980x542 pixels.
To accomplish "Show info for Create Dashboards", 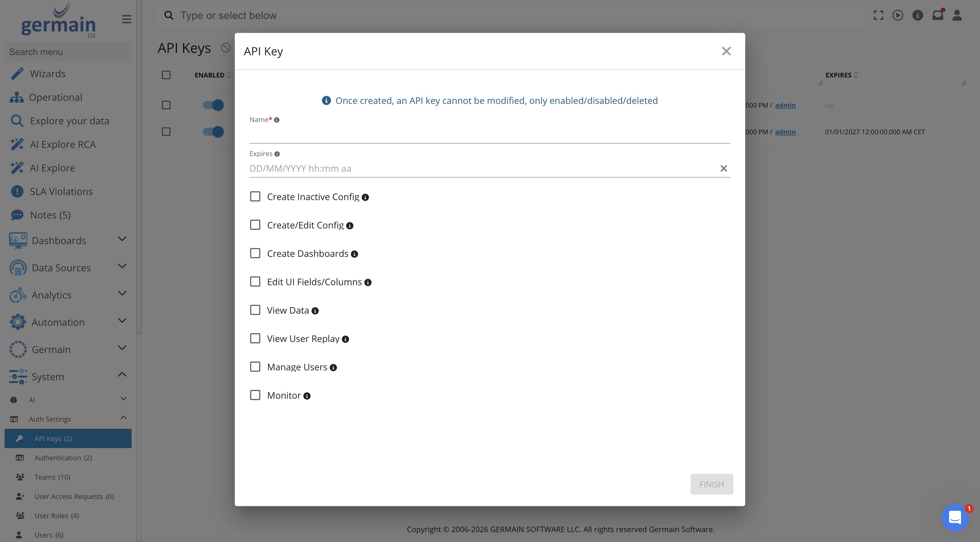I will [x=354, y=254].
